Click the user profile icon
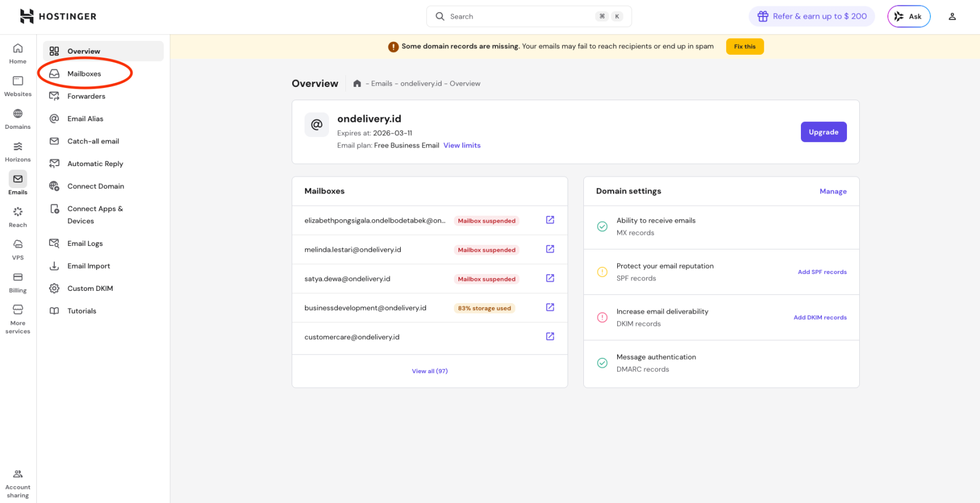This screenshot has width=980, height=503. pyautogui.click(x=952, y=16)
